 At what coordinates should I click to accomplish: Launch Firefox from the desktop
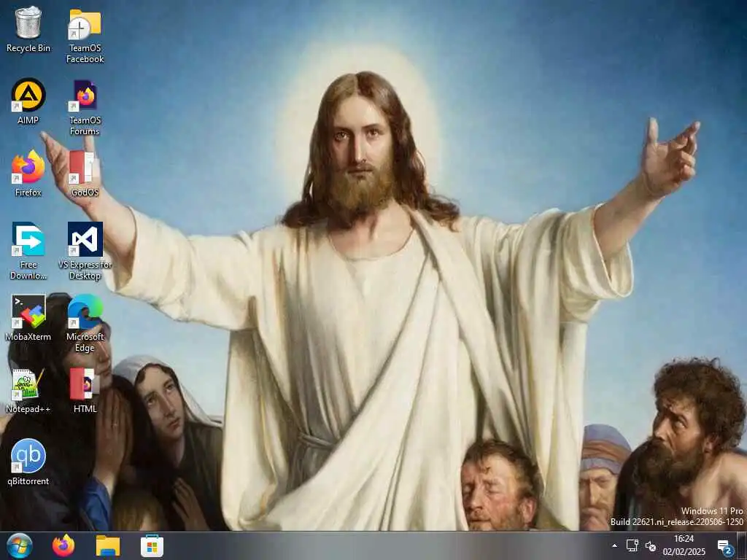click(x=28, y=173)
